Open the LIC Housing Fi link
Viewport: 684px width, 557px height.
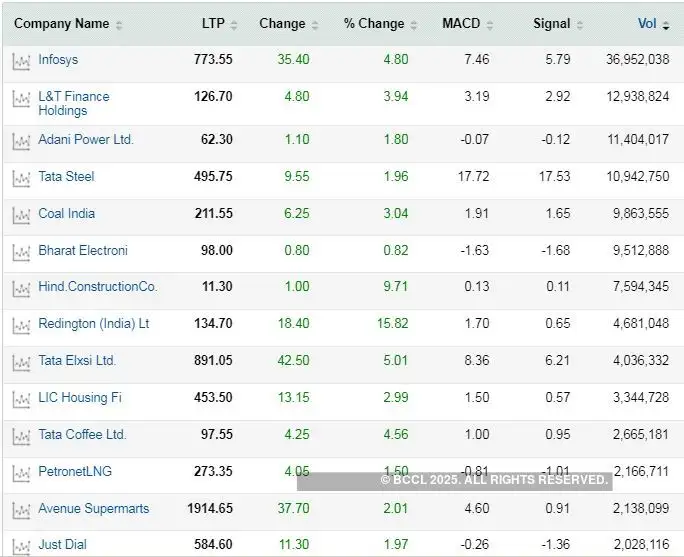pos(80,397)
